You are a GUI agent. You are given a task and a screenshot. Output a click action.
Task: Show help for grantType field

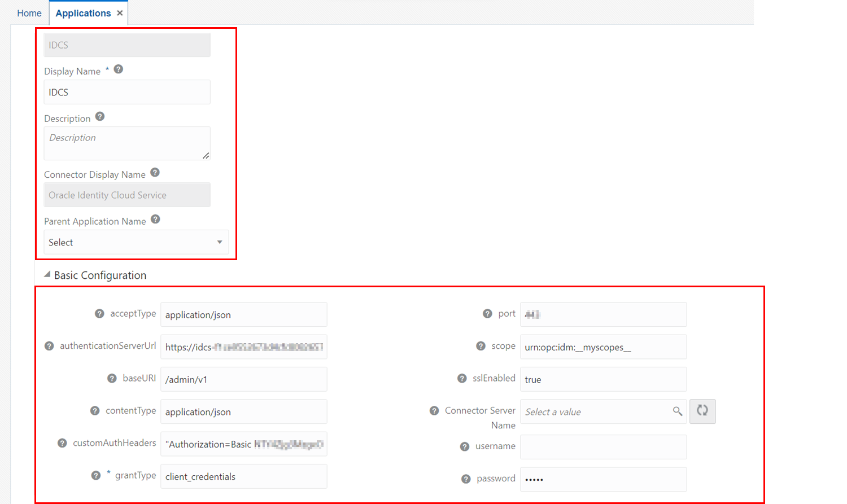96,476
